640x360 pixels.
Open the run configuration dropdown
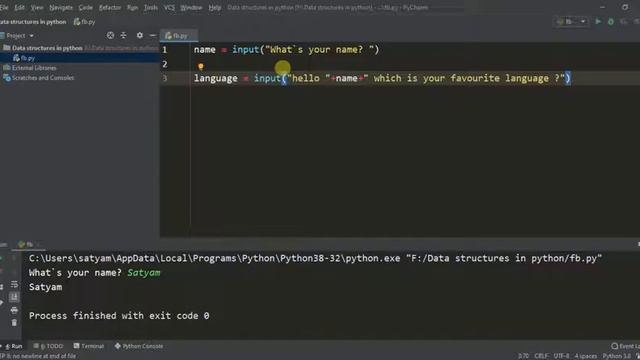coord(572,22)
